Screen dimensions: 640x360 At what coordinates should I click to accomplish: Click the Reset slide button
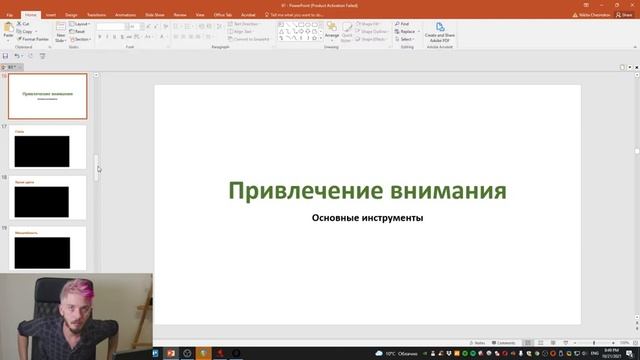(x=77, y=31)
